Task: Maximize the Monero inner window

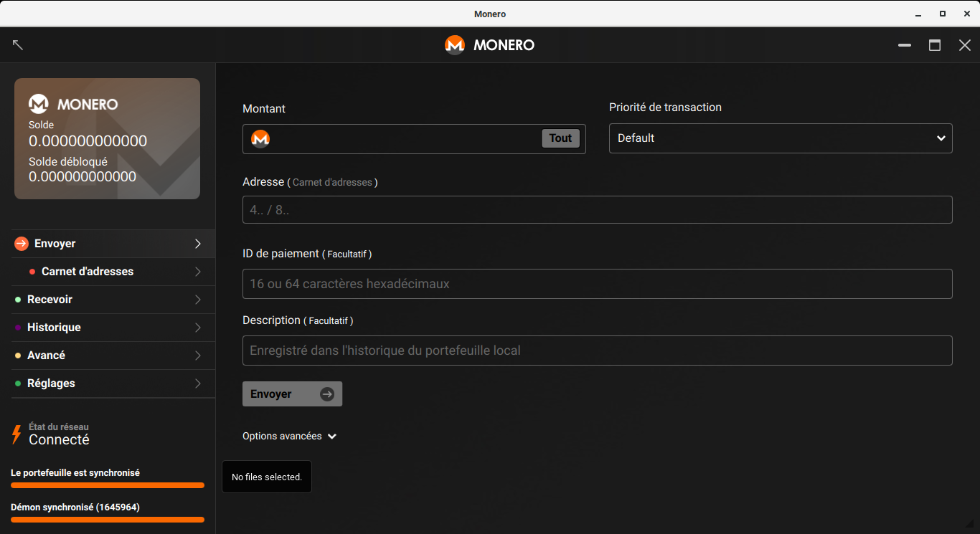Action: pyautogui.click(x=935, y=45)
